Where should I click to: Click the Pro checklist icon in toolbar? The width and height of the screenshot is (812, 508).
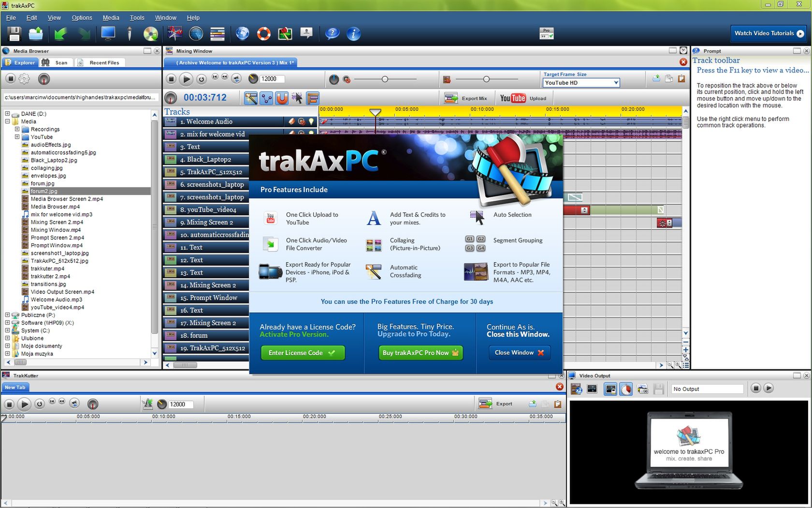point(546,33)
